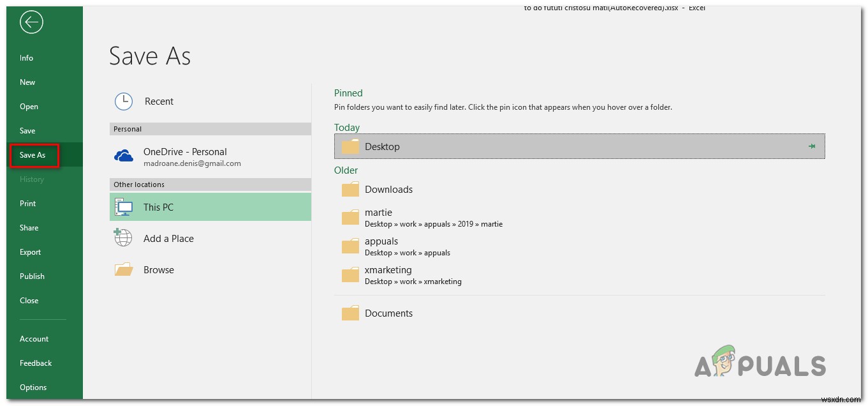Viewport: 868px width, 406px height.
Task: Click path text Desktop » work » xmarketing
Action: (x=413, y=282)
